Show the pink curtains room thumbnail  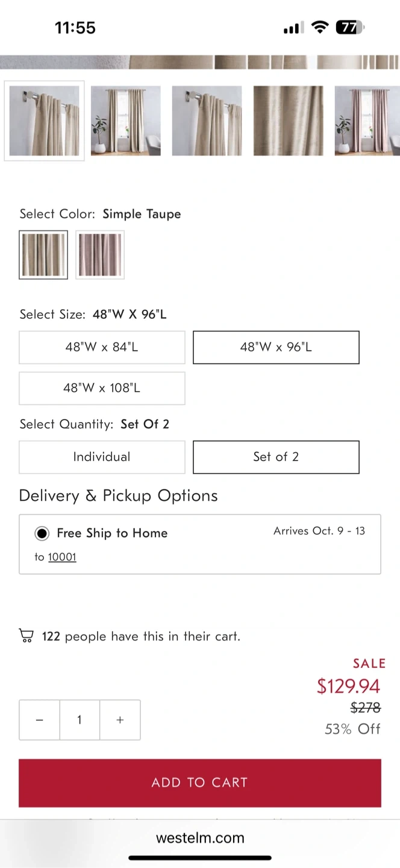click(367, 121)
